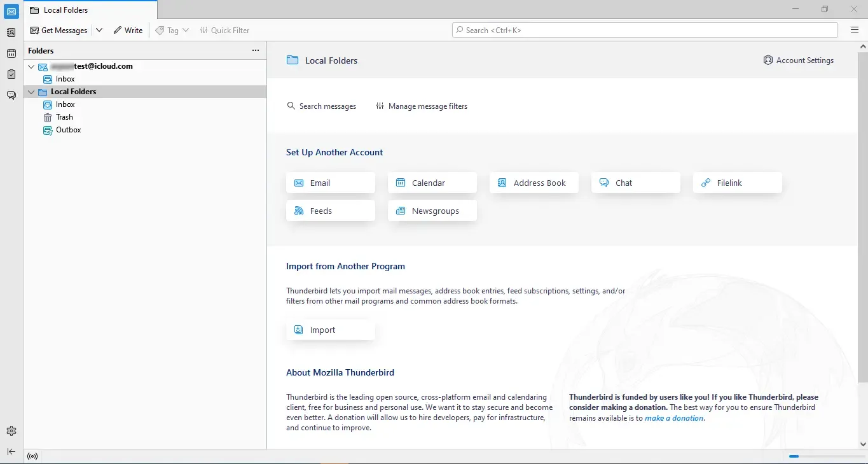Collapse the icloud.com account tree
868x464 pixels.
(32, 66)
